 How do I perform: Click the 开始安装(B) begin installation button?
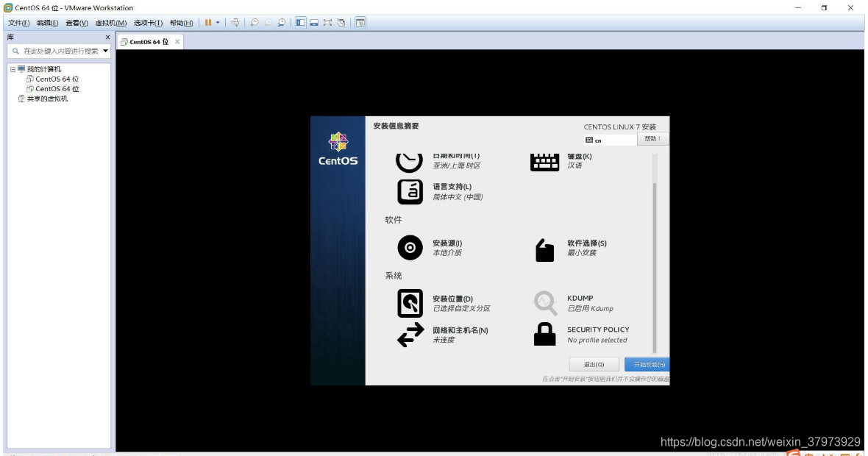point(647,364)
